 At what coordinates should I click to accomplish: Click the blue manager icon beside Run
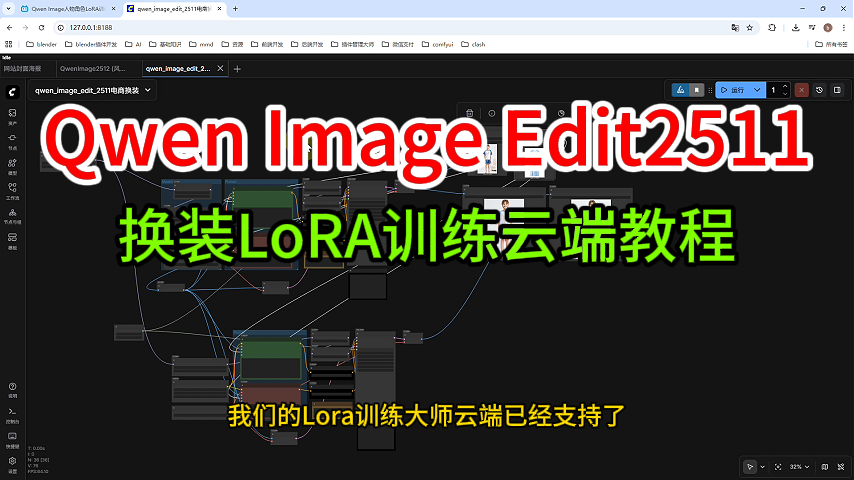pos(680,90)
